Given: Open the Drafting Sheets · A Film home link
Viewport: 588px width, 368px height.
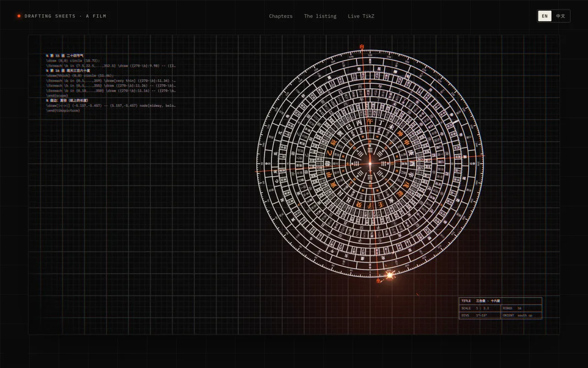Looking at the screenshot, I should click(x=62, y=16).
